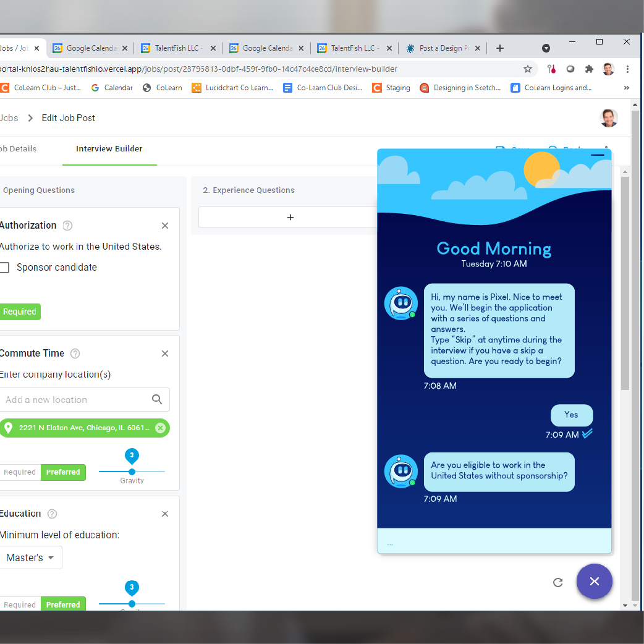Click the Authorization Required button

20,311
